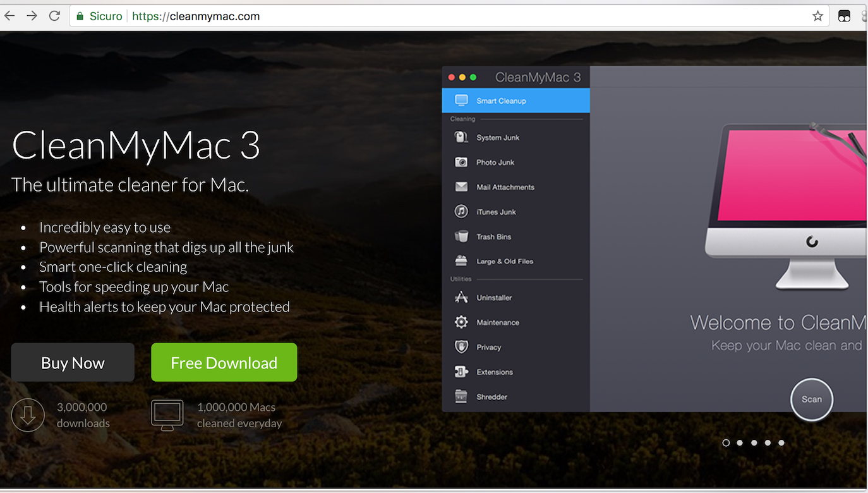The width and height of the screenshot is (868, 493).
Task: Click the Incredibly easy to use bullet
Action: coord(105,228)
